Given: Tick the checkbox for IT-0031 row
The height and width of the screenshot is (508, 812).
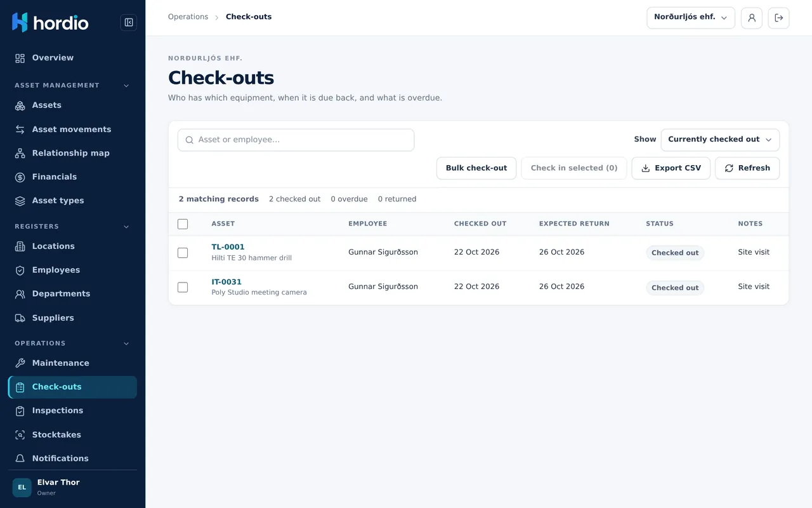Looking at the screenshot, I should (x=183, y=287).
